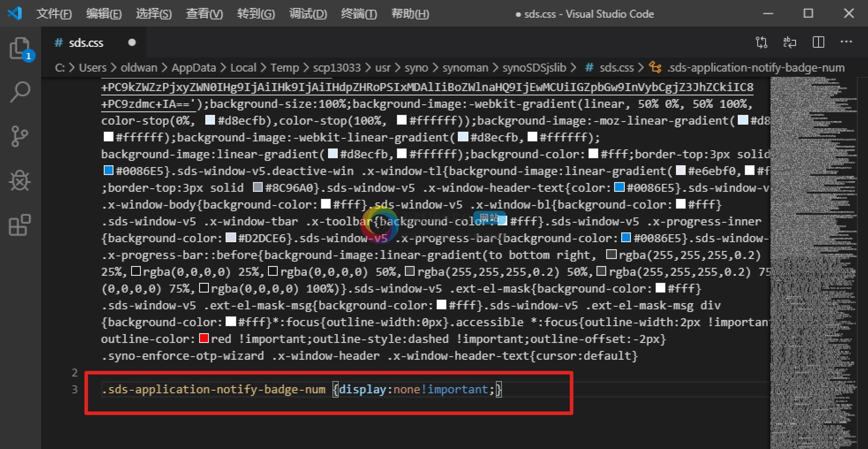Click the #D2DCE6 color swatch
868x449 pixels.
[x=230, y=238]
